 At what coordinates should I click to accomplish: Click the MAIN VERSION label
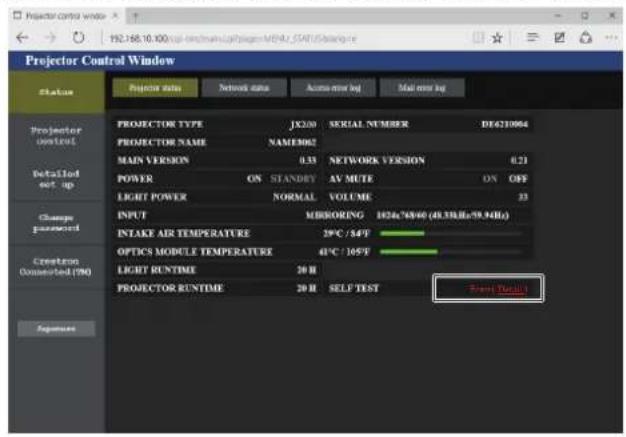[x=153, y=160]
